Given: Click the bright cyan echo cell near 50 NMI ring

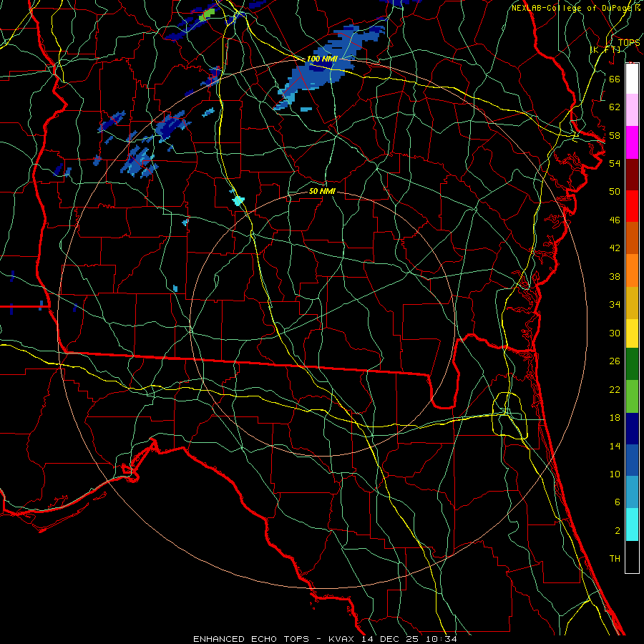Looking at the screenshot, I should 238,200.
